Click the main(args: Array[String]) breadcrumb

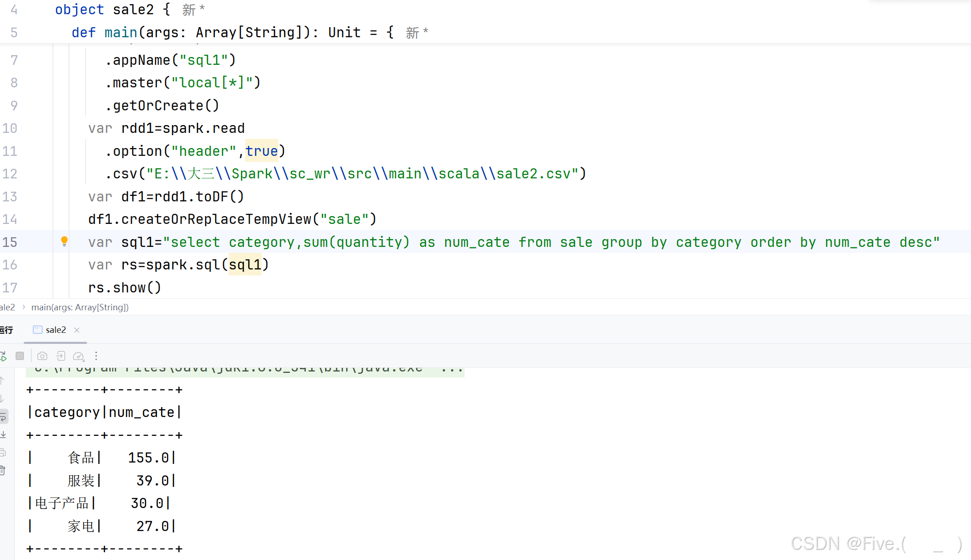coord(80,307)
